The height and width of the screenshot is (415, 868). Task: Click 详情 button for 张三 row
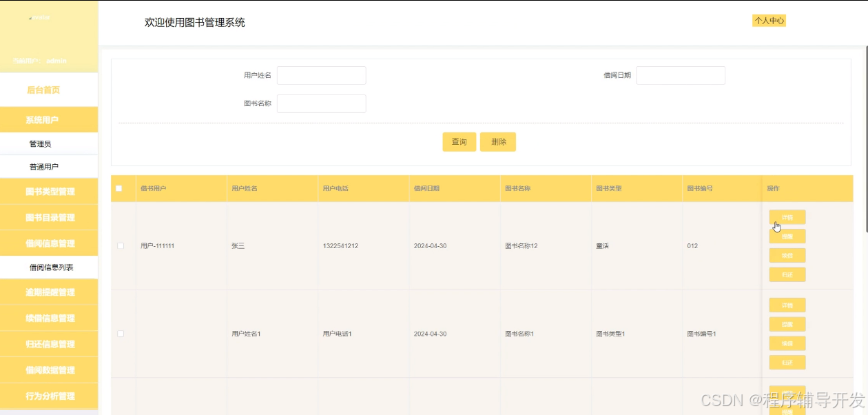click(x=787, y=217)
